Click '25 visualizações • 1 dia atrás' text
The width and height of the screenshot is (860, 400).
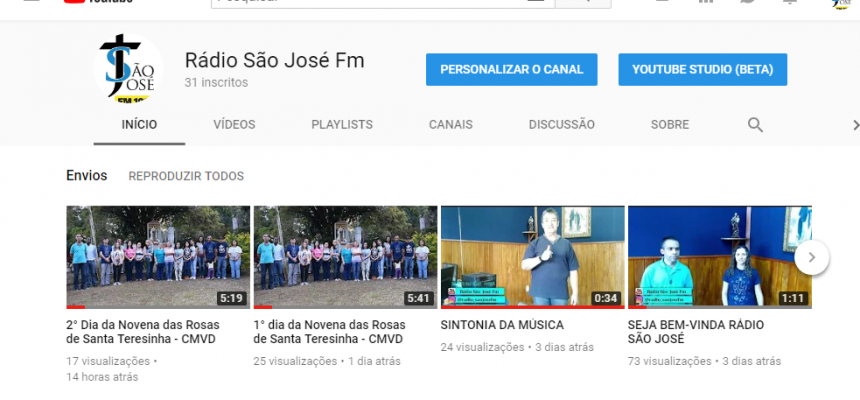327,362
